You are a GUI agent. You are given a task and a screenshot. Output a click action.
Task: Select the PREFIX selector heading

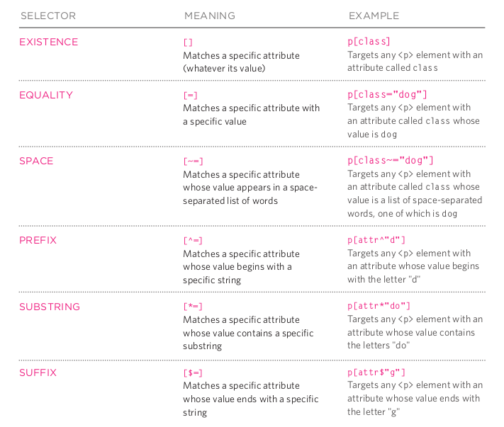(x=38, y=240)
